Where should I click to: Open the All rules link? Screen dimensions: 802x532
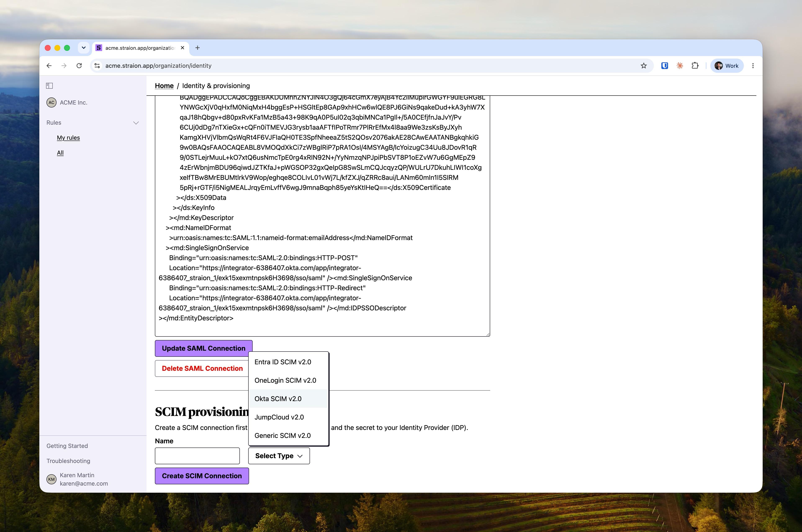(x=60, y=153)
